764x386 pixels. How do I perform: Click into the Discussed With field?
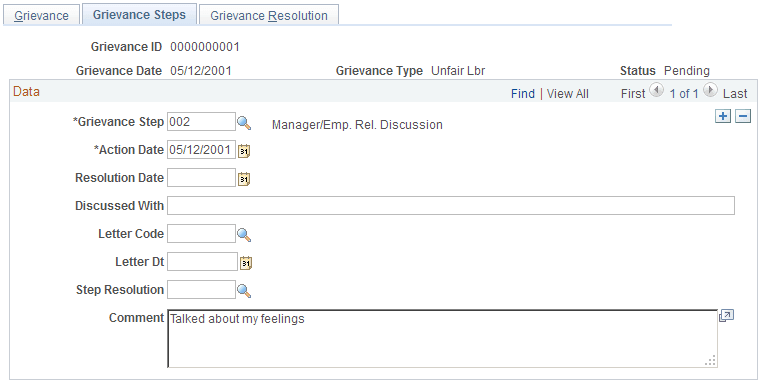451,206
